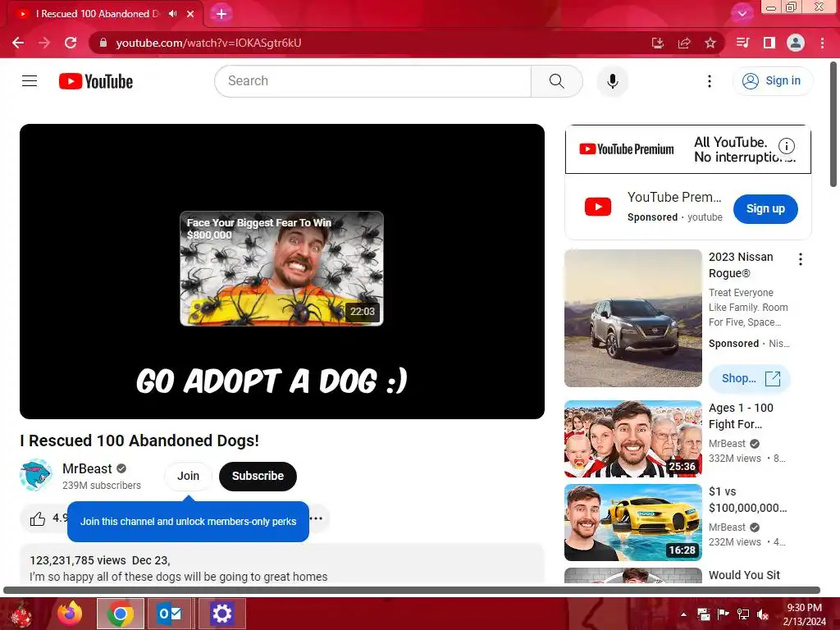Viewport: 840px width, 630px height.
Task: Open Chrome profile avatar
Action: 796,43
